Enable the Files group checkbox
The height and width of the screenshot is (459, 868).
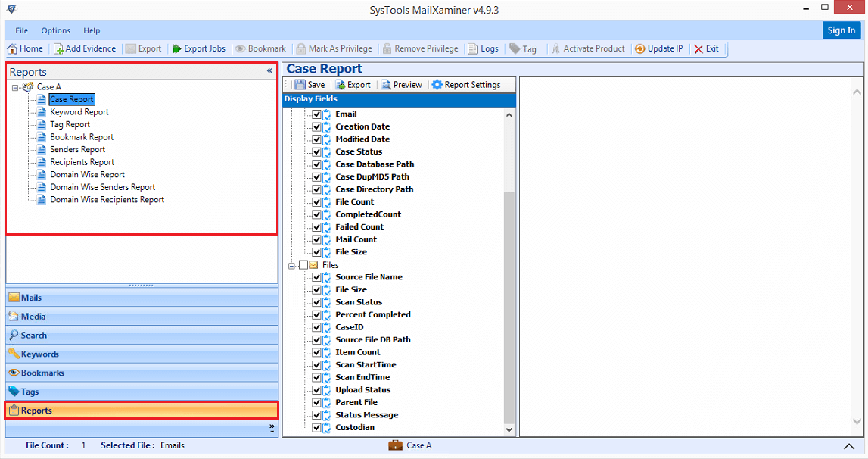304,264
